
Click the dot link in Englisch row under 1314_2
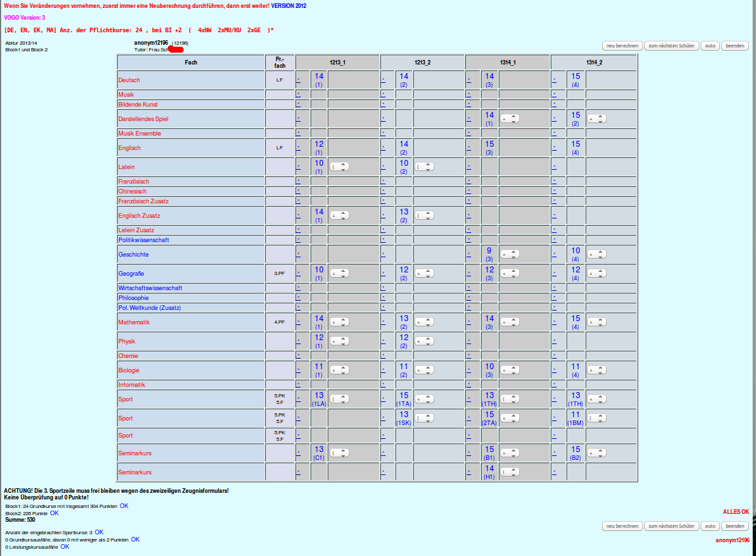pyautogui.click(x=555, y=147)
